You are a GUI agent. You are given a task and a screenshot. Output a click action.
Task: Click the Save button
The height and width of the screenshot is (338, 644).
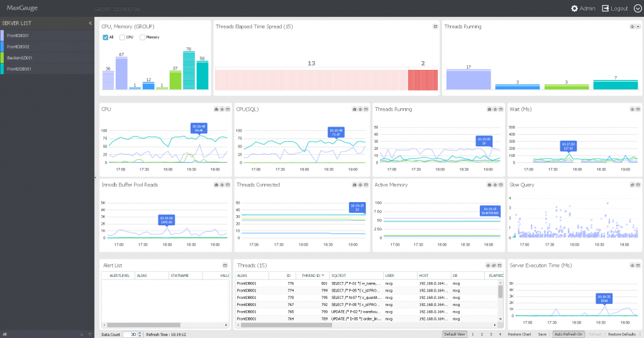542,334
